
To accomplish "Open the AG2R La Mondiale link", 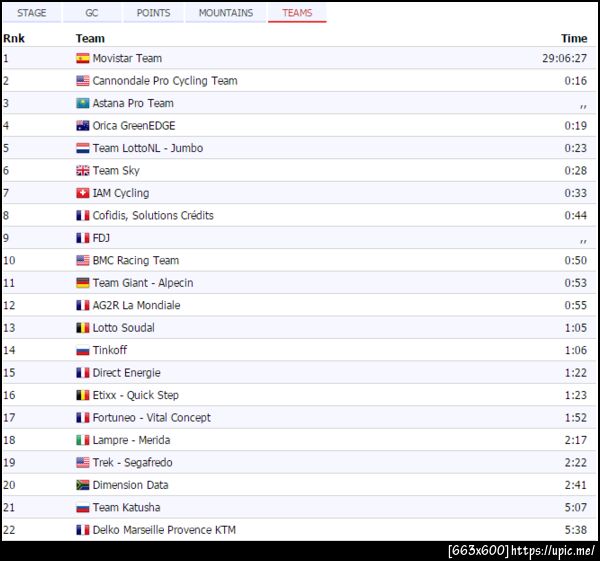I will (136, 305).
